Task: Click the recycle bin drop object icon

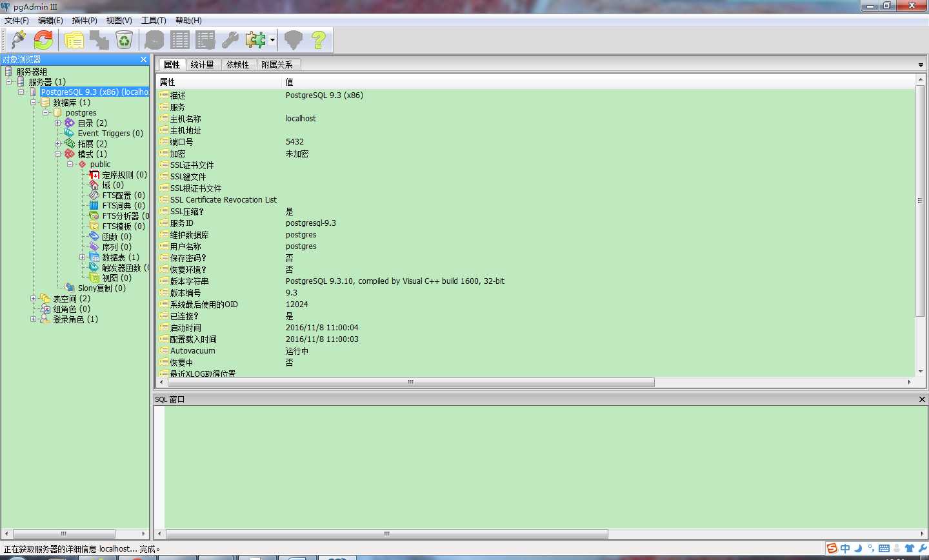Action: [124, 40]
